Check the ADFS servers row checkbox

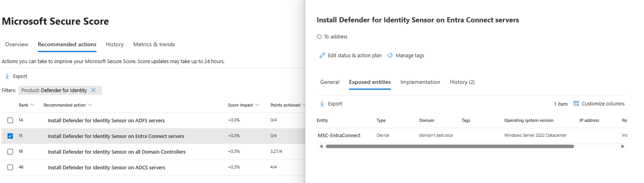[10, 120]
